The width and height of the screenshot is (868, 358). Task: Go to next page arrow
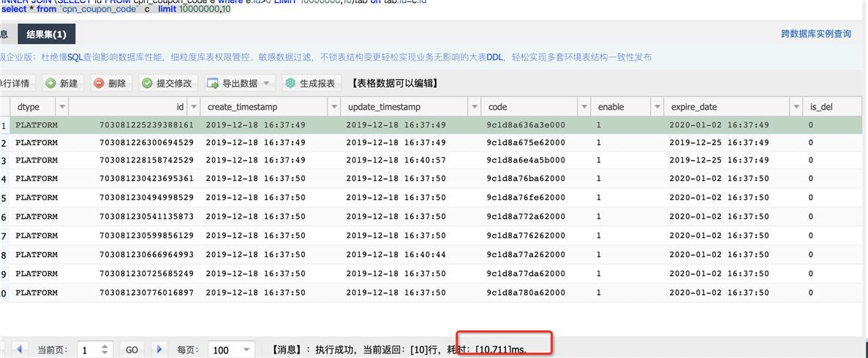159,350
